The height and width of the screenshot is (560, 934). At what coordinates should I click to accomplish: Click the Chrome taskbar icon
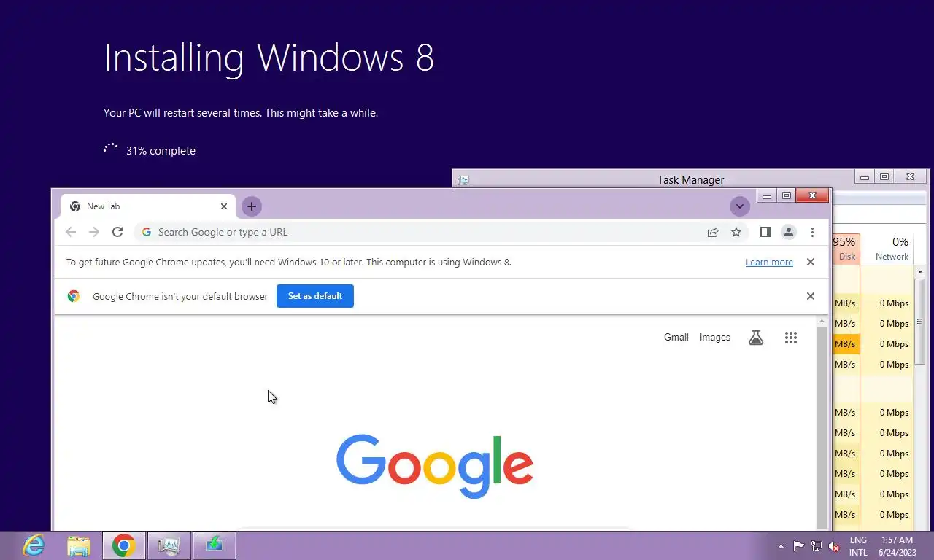pos(124,545)
